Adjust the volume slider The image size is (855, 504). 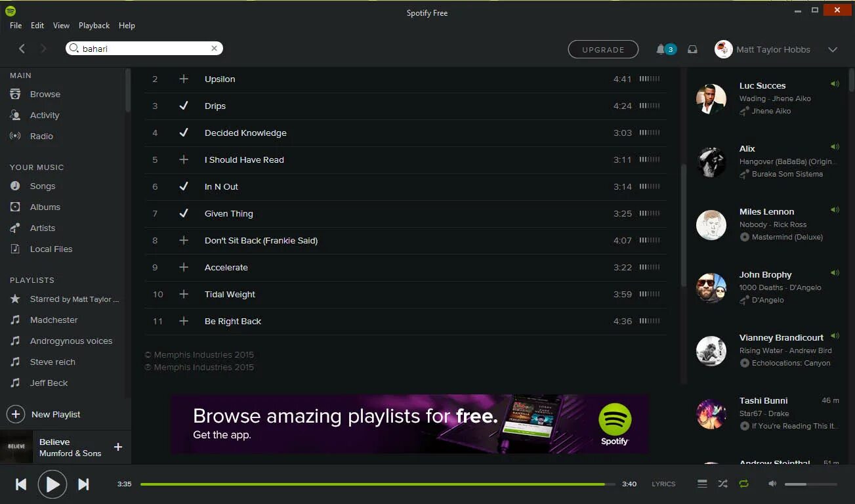point(810,484)
